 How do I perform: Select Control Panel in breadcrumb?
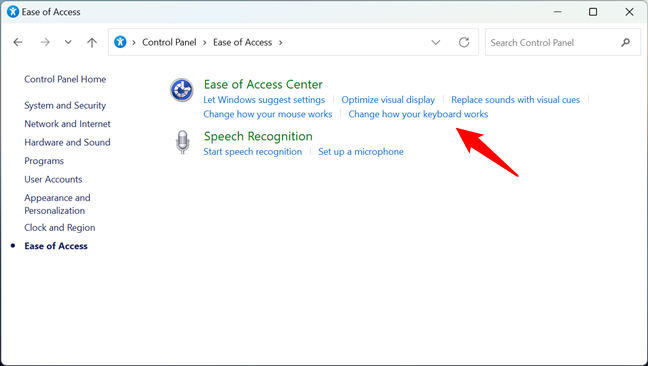click(169, 42)
